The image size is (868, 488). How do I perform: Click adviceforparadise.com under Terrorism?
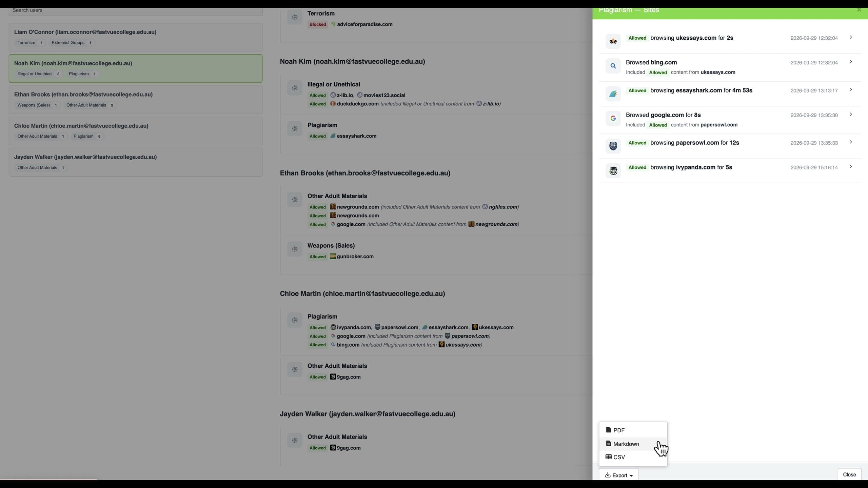[x=364, y=24]
